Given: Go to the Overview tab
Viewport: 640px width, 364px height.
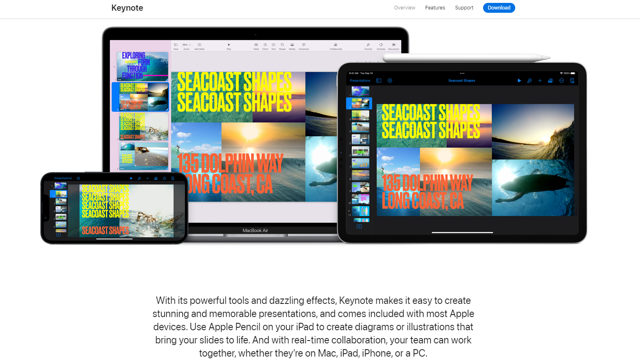Looking at the screenshot, I should [x=404, y=8].
